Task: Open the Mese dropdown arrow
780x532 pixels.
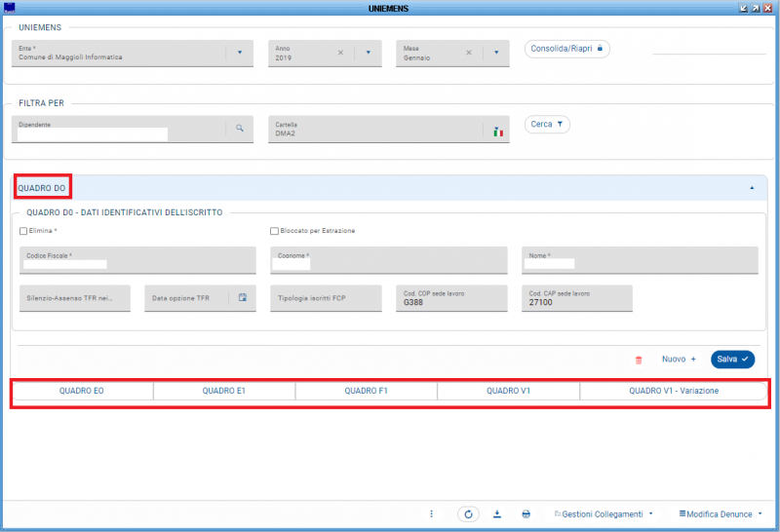Action: pos(496,53)
